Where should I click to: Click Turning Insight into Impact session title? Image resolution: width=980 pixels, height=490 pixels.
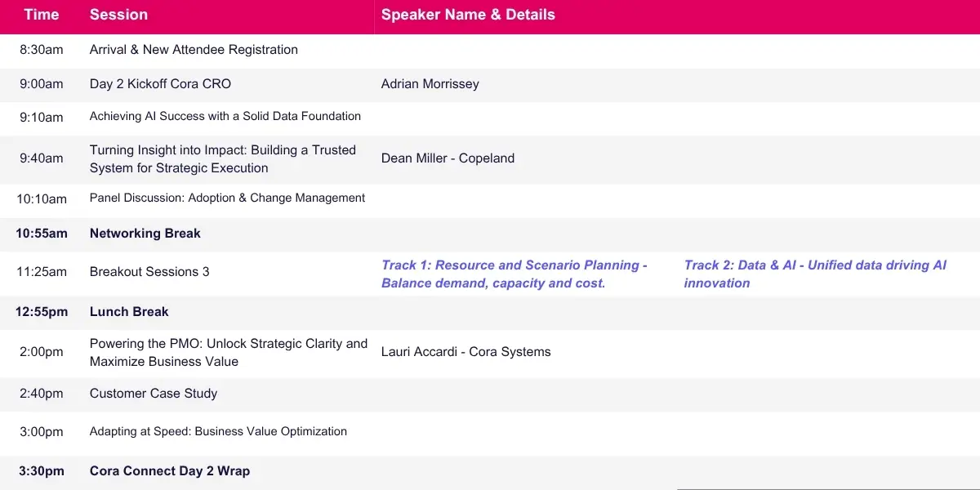222,159
